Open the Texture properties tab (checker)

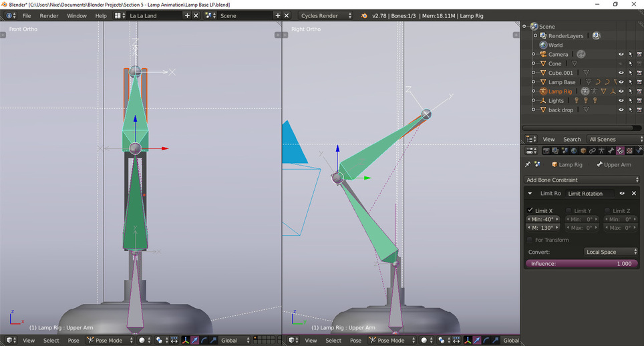tap(629, 151)
